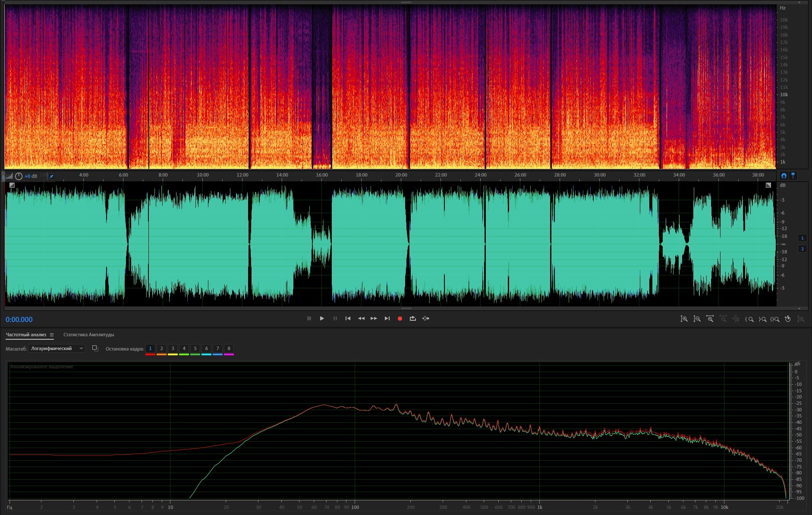This screenshot has height=515, width=812.
Task: Click zoom in time icon
Action: 710,319
